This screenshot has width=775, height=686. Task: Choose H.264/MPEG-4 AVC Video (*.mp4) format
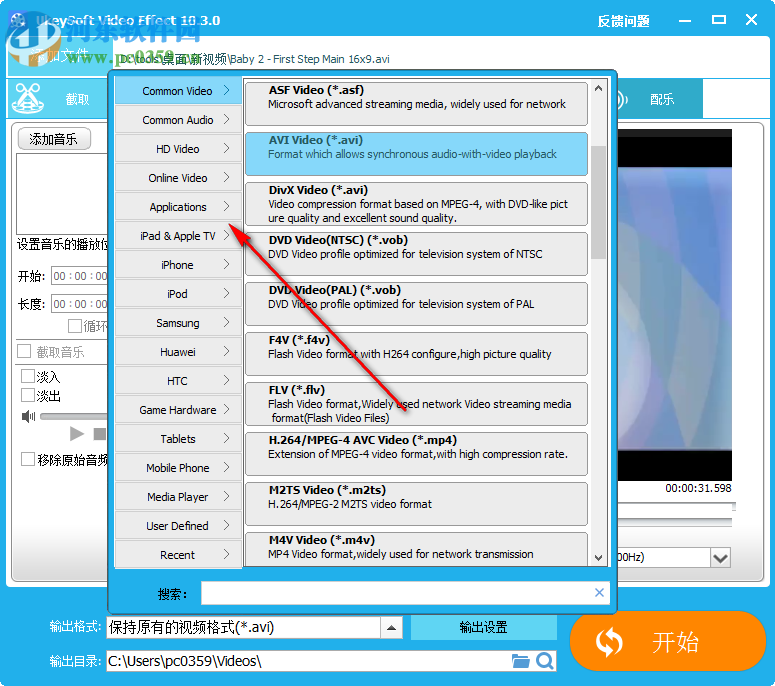(416, 453)
